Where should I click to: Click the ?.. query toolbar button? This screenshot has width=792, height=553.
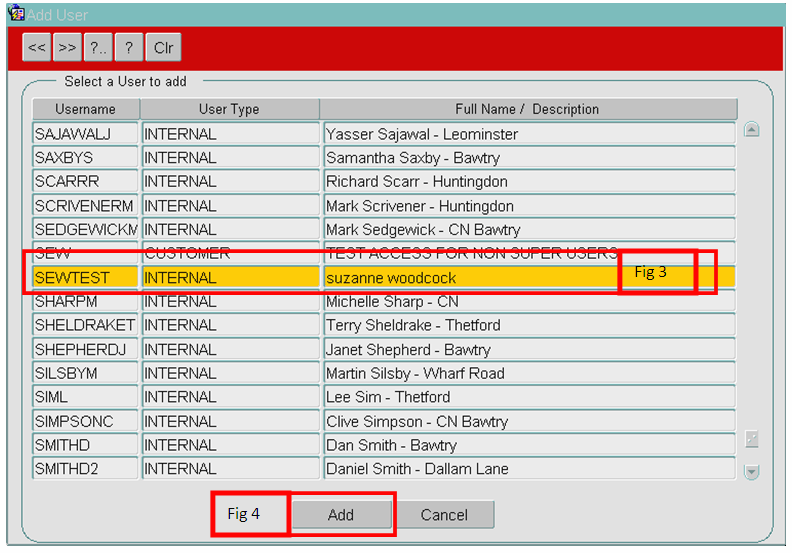pos(98,47)
